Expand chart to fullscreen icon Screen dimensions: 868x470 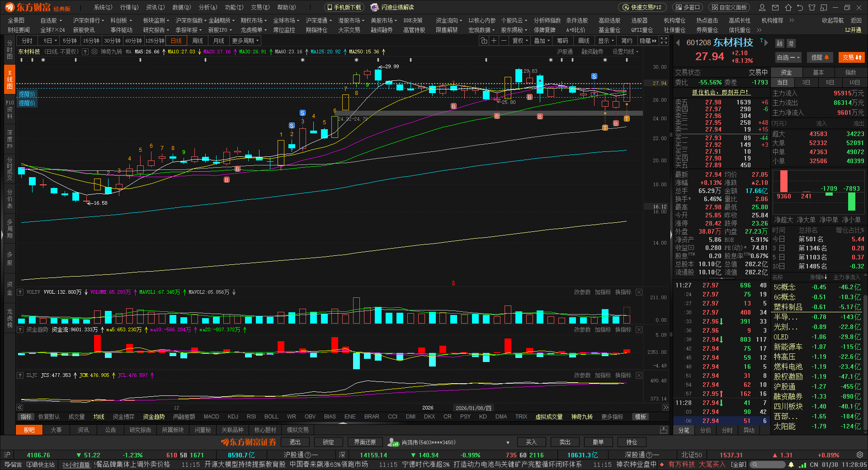[x=664, y=41]
